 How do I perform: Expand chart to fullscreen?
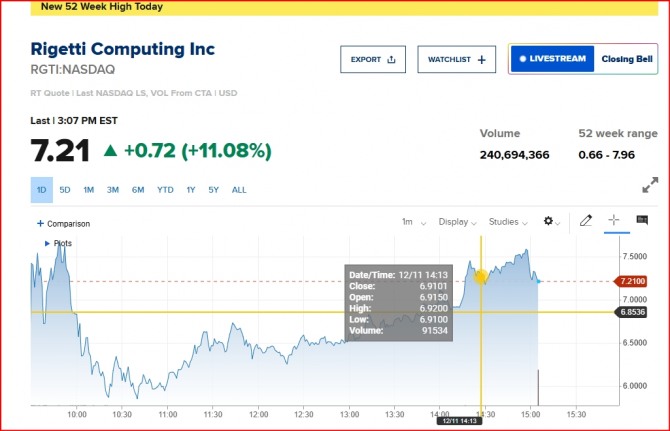pos(650,185)
